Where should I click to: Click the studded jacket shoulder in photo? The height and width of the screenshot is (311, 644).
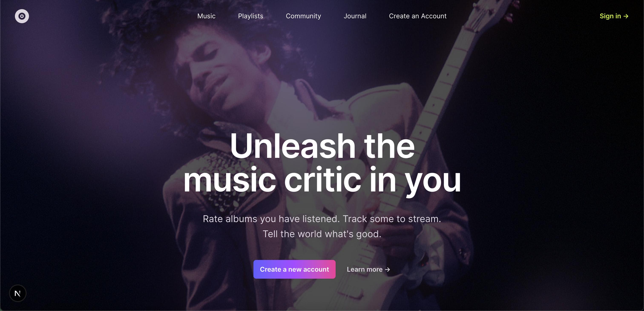(220, 172)
